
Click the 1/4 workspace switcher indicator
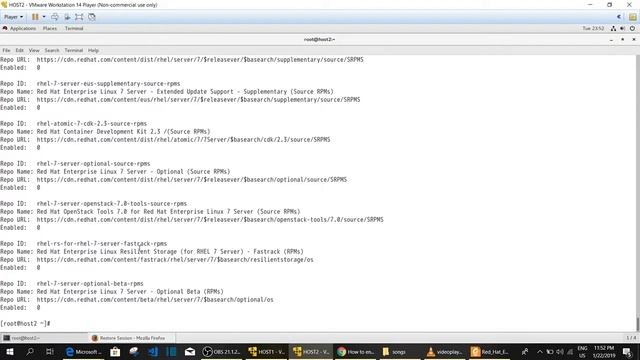point(631,338)
